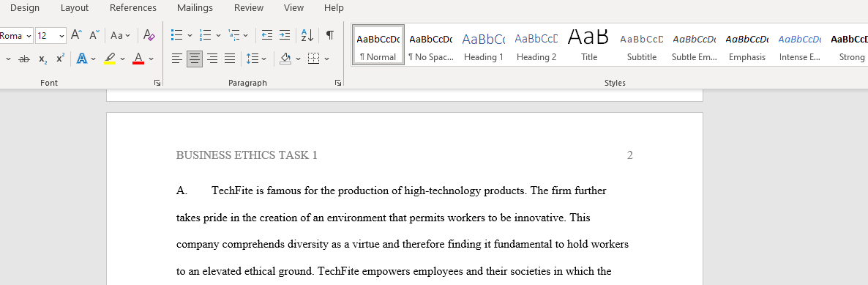The width and height of the screenshot is (868, 285).
Task: Toggle show paragraph marks
Action: click(330, 35)
